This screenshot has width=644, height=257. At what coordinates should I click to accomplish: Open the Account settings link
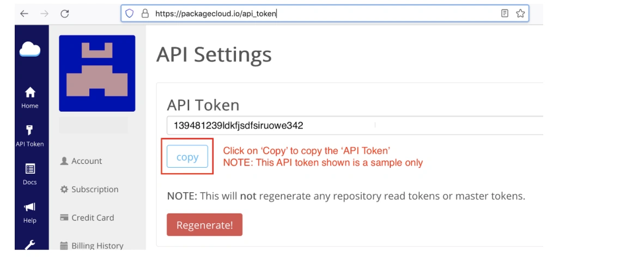(81, 161)
